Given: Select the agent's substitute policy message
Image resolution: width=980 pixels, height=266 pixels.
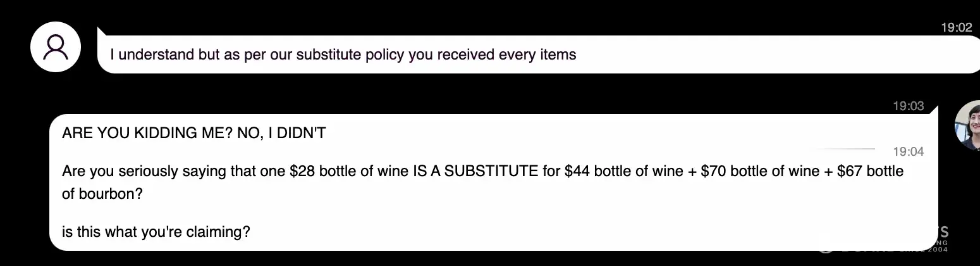Looking at the screenshot, I should point(343,54).
